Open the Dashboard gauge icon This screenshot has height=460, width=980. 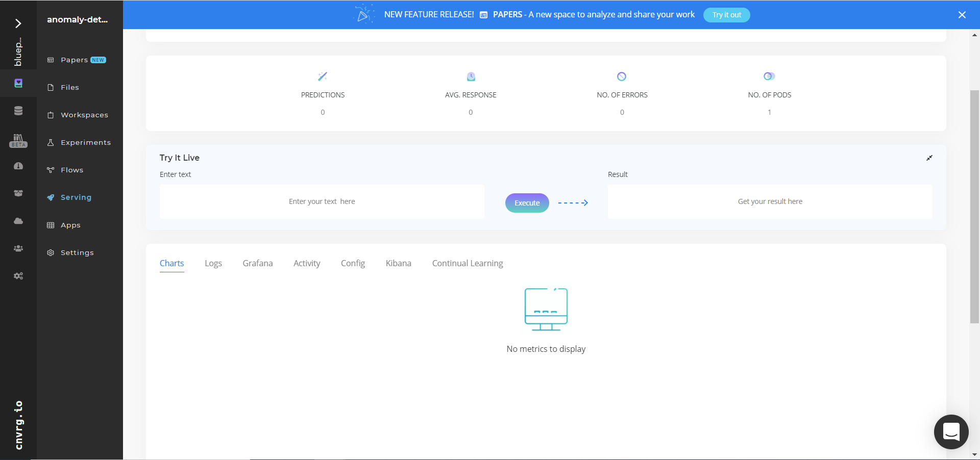pyautogui.click(x=18, y=166)
